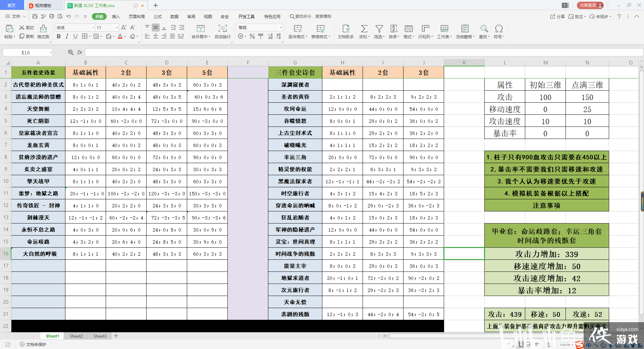Click the Sum (求和) sigma icon
This screenshot has height=349, width=644.
tap(364, 29)
